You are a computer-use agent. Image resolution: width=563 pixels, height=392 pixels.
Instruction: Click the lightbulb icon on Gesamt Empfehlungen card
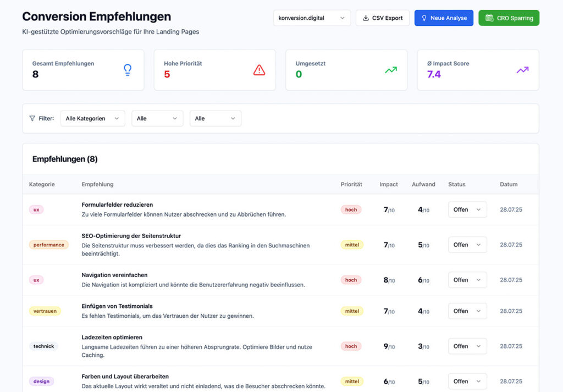pyautogui.click(x=128, y=70)
